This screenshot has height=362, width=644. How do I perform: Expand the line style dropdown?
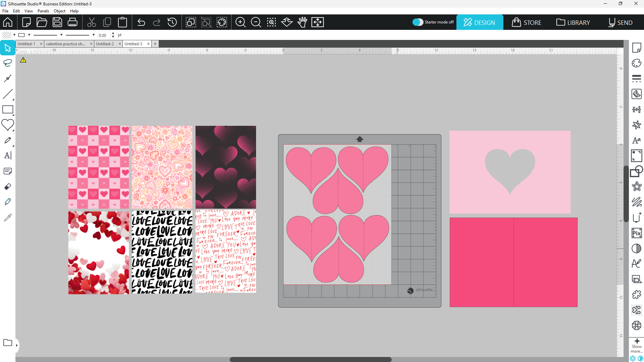[x=61, y=35]
